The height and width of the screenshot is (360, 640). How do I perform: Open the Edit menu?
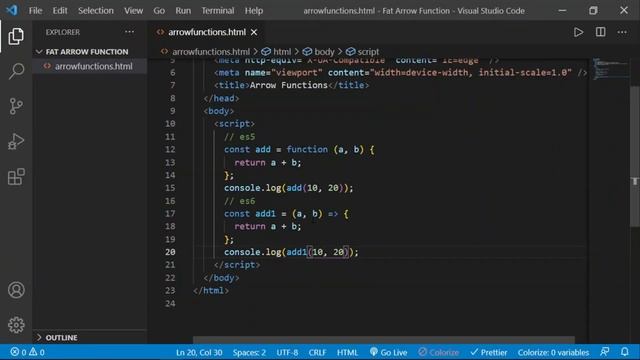60,10
